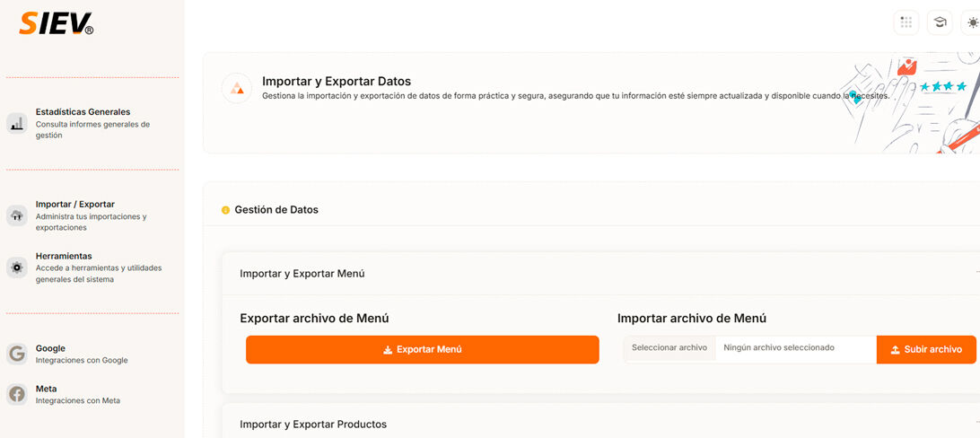Screen dimensions: 980x438
Task: Click Seleccionar archivo to choose a file
Action: (669, 348)
